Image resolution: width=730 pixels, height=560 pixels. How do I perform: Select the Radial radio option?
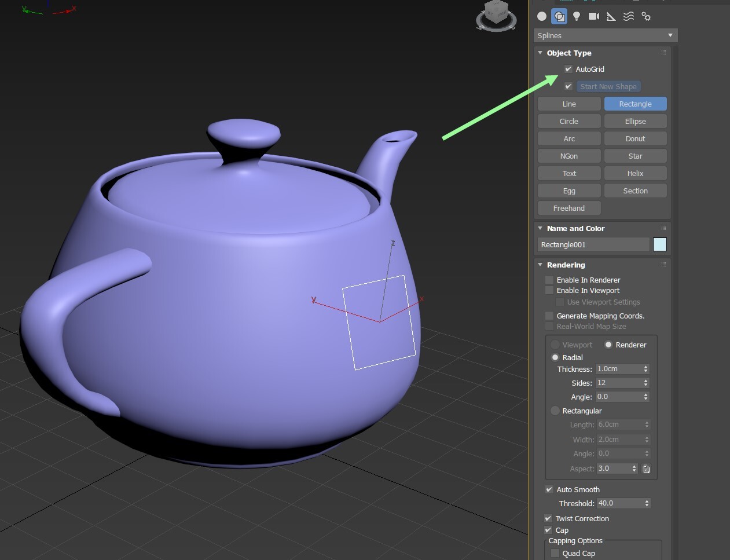point(555,357)
